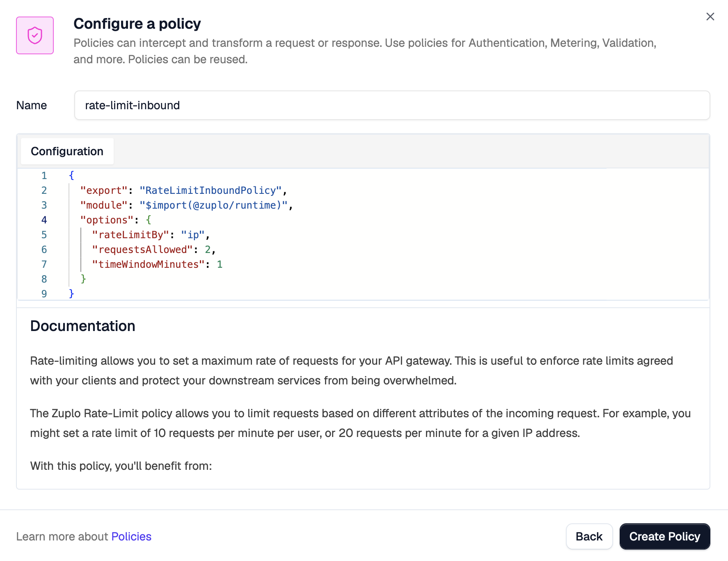Select the Configuration tab

click(67, 151)
